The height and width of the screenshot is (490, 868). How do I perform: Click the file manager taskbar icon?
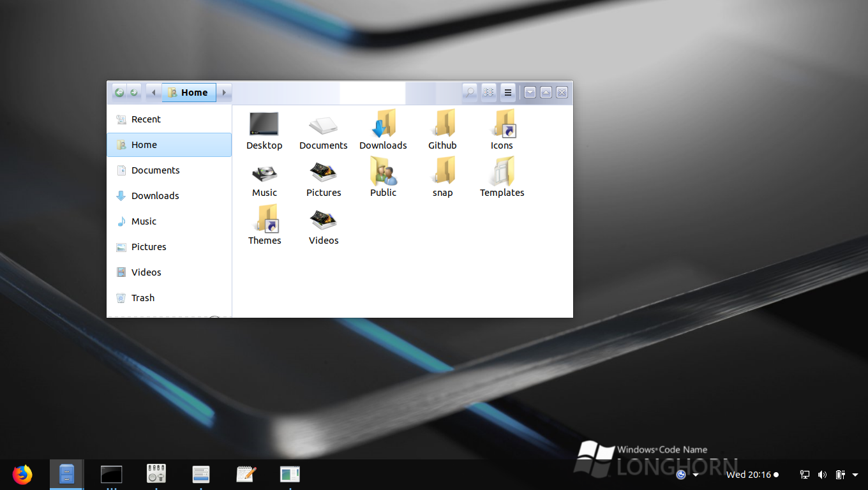coord(66,474)
